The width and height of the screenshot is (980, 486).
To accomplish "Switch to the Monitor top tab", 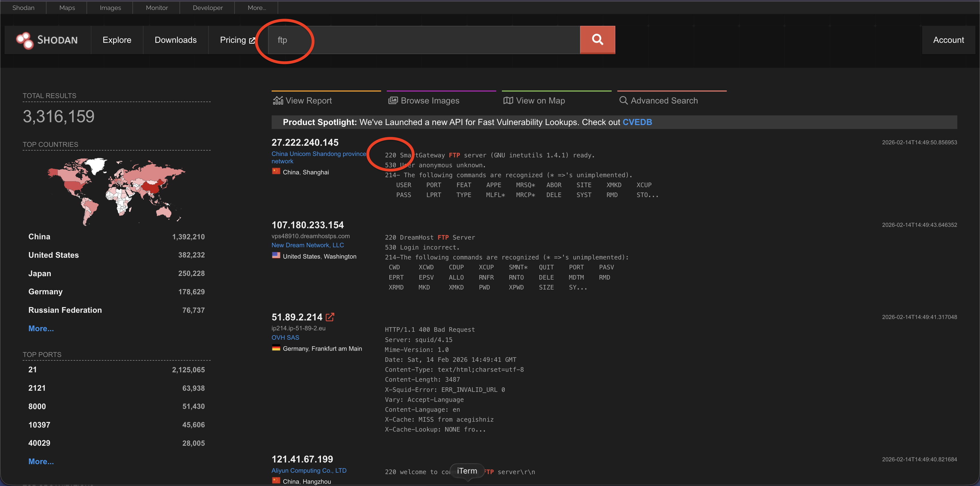I will pyautogui.click(x=157, y=8).
